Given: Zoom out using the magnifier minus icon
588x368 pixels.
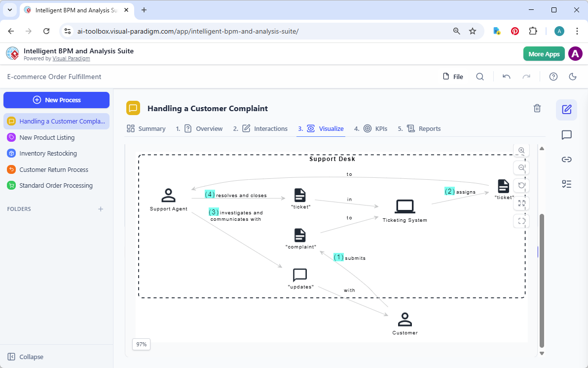Looking at the screenshot, I should pyautogui.click(x=521, y=167).
